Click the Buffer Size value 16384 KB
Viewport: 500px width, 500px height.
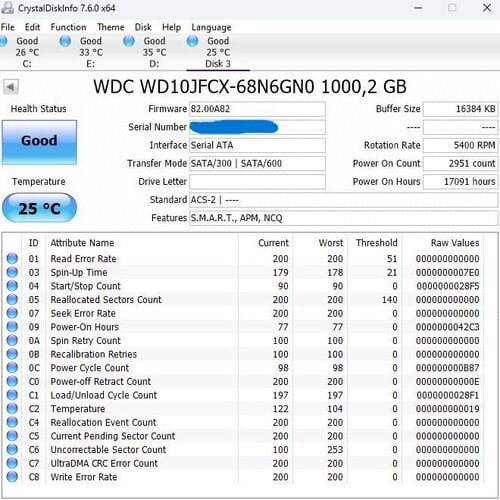click(x=461, y=109)
